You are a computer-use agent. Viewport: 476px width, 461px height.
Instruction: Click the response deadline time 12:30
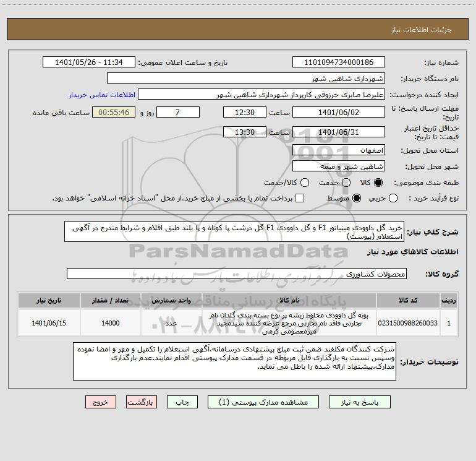[x=245, y=112]
